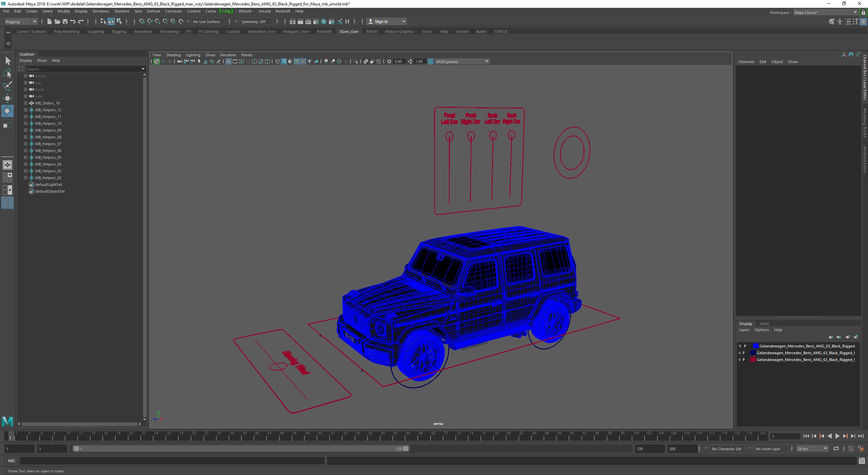Viewport: 868px width, 475px height.
Task: Open the 24 fps frame rate dropdown
Action: pyautogui.click(x=812, y=449)
